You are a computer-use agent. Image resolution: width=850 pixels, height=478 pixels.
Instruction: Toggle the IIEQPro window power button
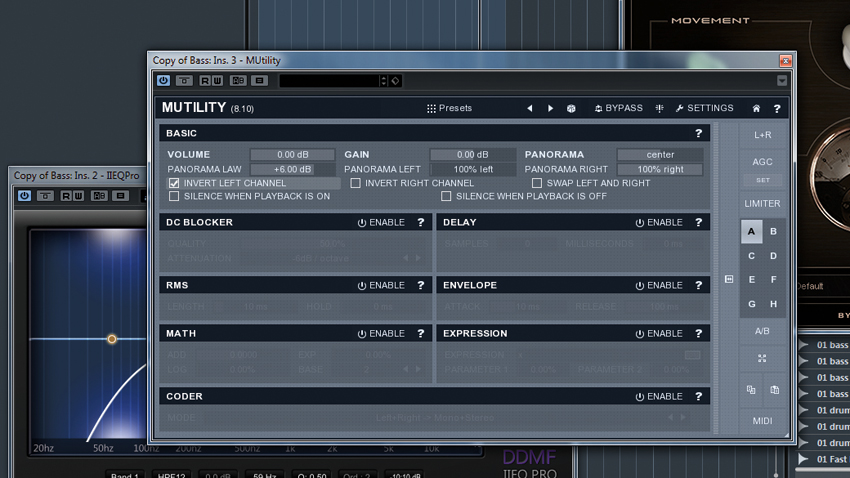tap(24, 196)
